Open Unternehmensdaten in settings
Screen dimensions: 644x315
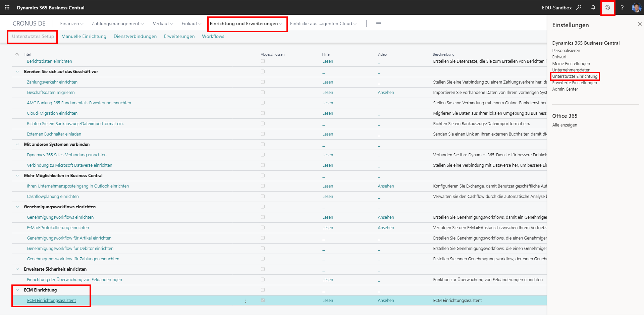pos(571,70)
